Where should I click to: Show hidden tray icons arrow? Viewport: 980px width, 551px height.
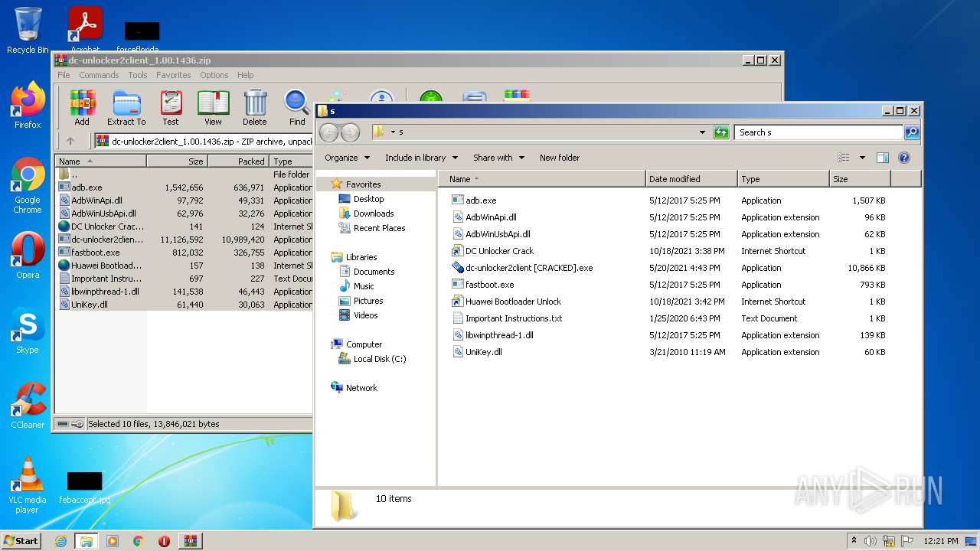854,541
